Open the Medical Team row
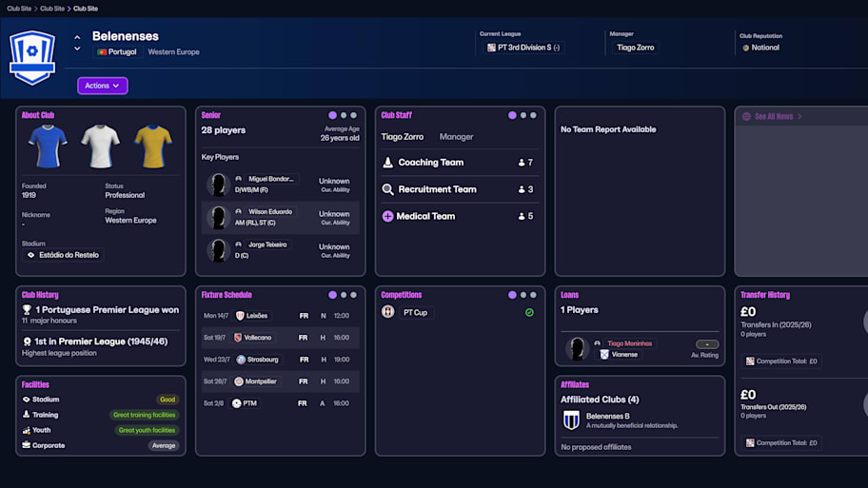Screen dimensions: 868x488 (459, 216)
